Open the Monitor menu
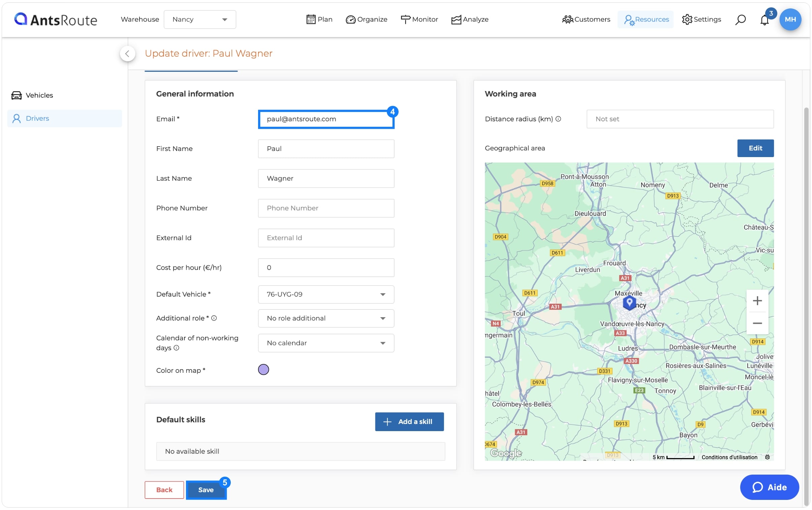 pyautogui.click(x=419, y=20)
